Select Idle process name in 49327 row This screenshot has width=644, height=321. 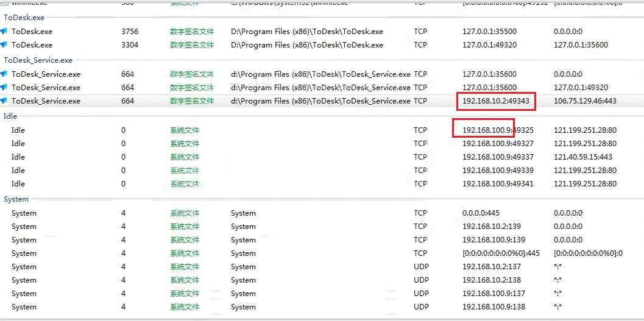18,143
